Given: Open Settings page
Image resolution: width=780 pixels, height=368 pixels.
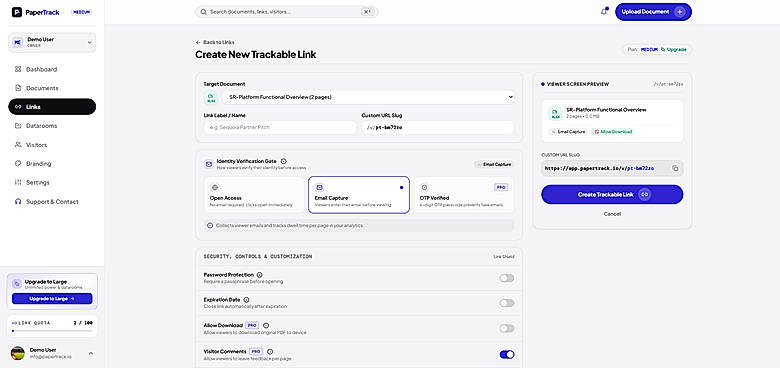Looking at the screenshot, I should 52,183.
